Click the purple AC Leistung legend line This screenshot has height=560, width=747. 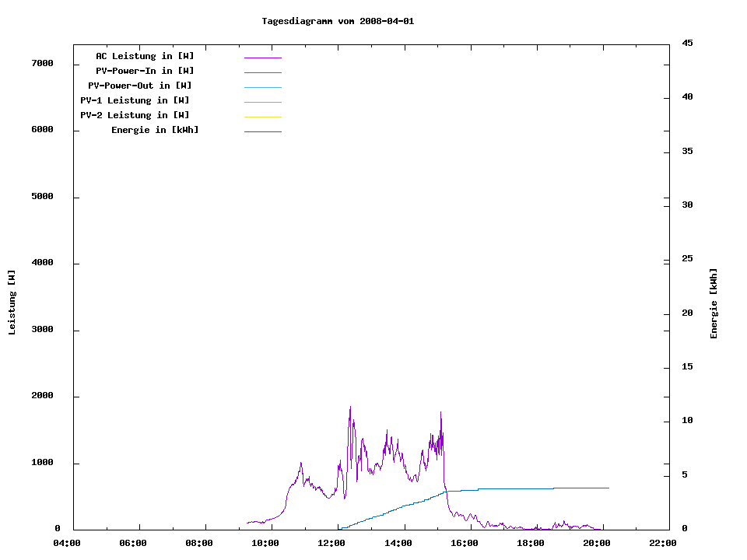tap(262, 58)
